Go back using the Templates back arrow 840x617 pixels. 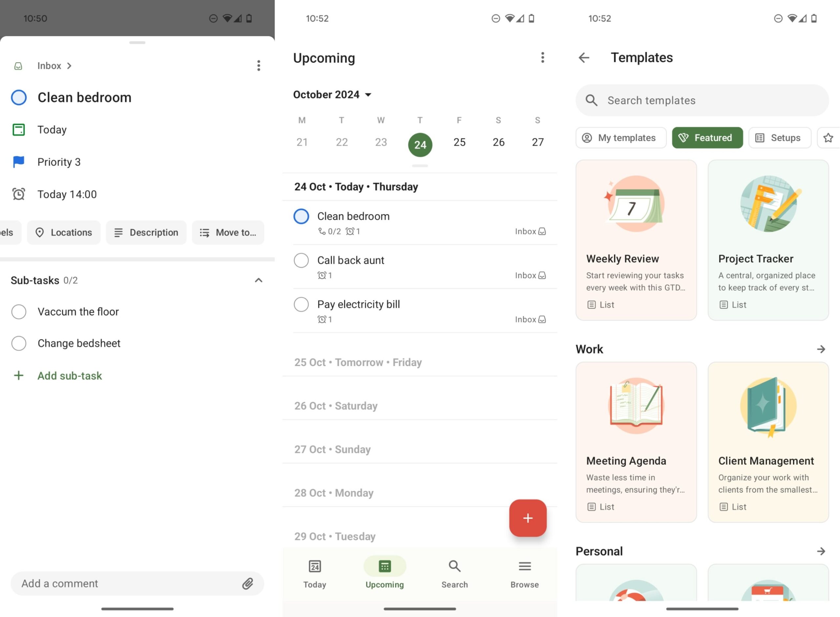coord(584,57)
